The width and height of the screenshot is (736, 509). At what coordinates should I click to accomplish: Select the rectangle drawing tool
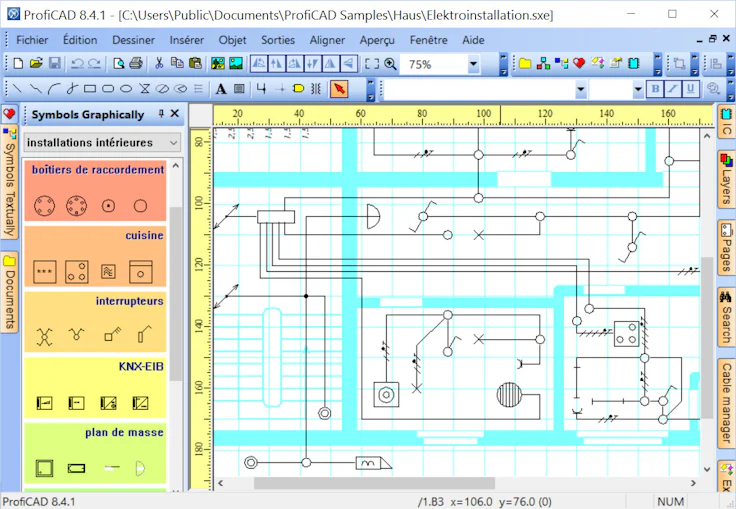click(91, 89)
